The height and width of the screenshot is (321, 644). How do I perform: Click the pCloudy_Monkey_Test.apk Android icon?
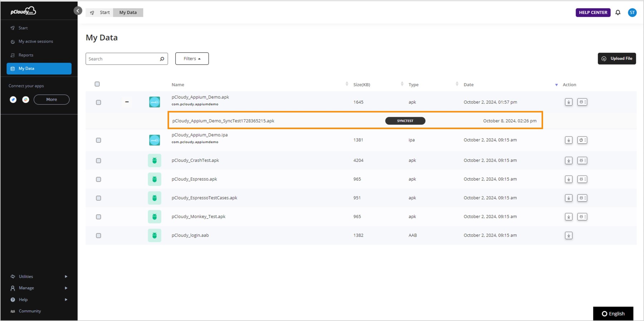coord(155,217)
